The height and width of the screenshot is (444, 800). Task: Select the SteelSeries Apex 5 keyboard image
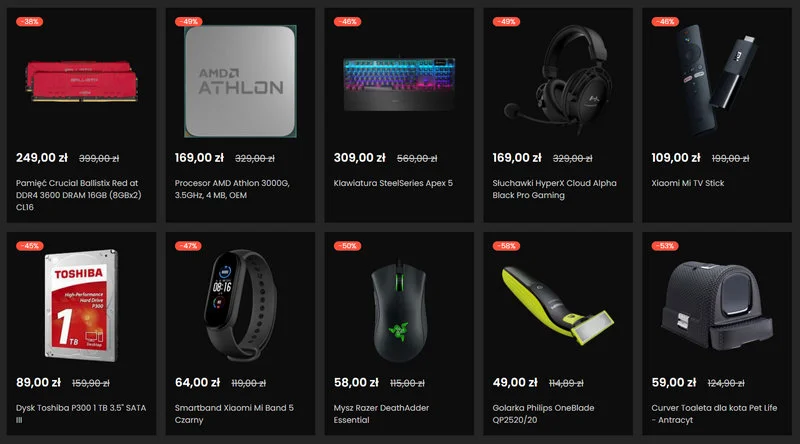pos(399,84)
